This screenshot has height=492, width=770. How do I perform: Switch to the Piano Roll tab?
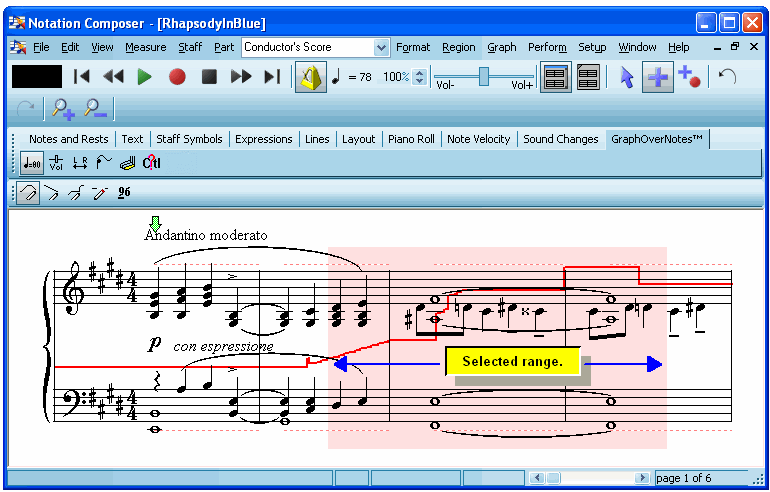(x=411, y=139)
